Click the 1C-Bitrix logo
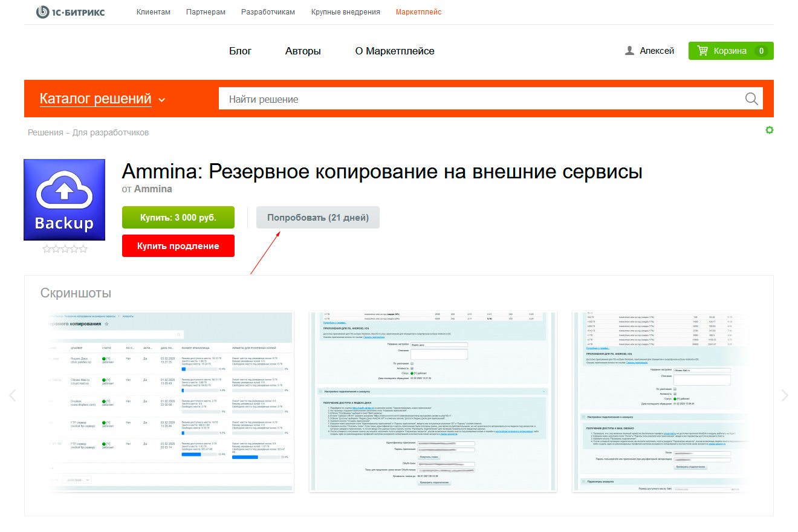 [70, 12]
